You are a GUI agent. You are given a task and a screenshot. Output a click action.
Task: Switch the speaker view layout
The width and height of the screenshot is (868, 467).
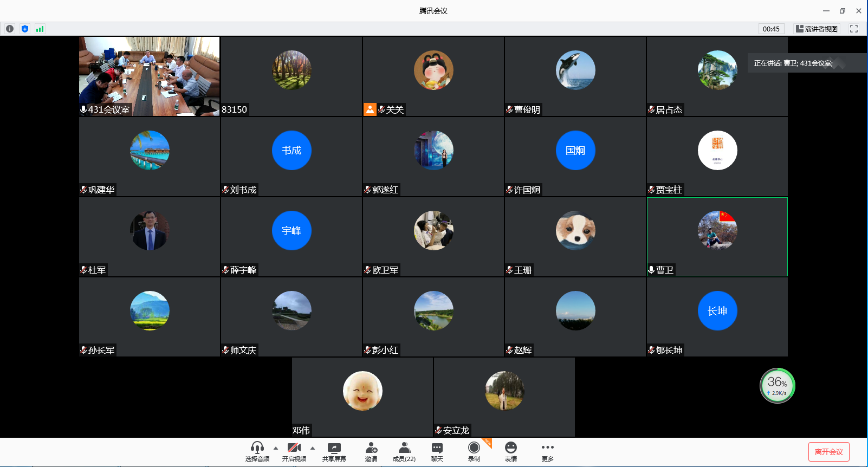817,29
